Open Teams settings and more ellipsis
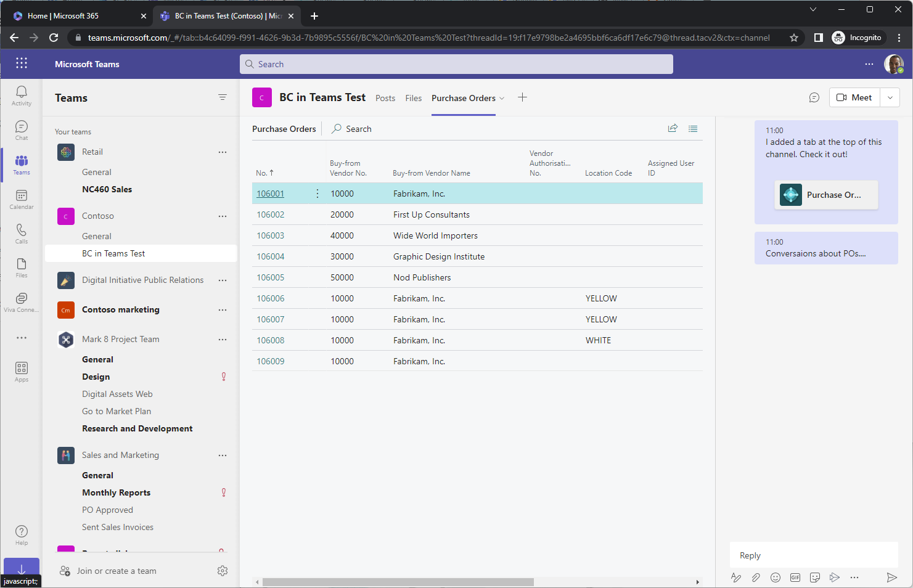This screenshot has width=913, height=588. tap(869, 64)
